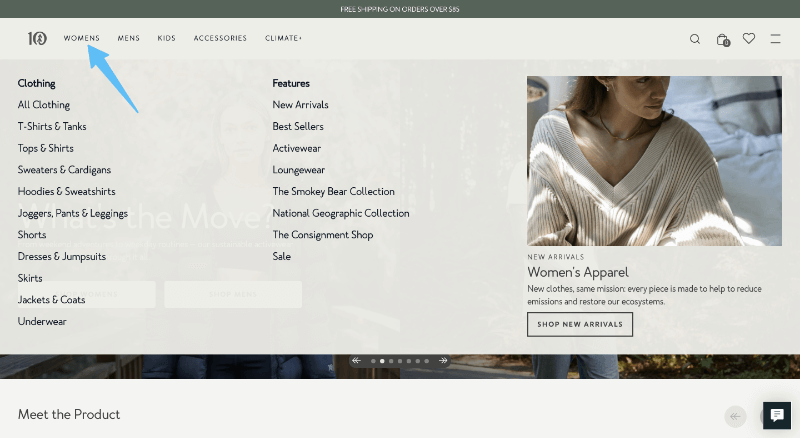Click the Shop New Arrivals button
800x438 pixels.
(x=579, y=324)
